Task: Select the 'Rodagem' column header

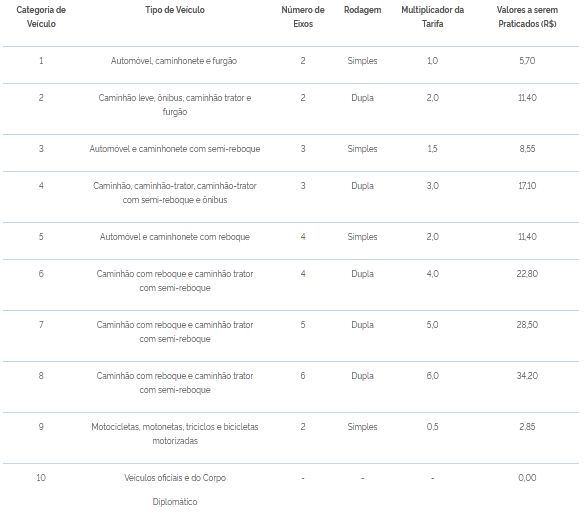Action: (362, 10)
